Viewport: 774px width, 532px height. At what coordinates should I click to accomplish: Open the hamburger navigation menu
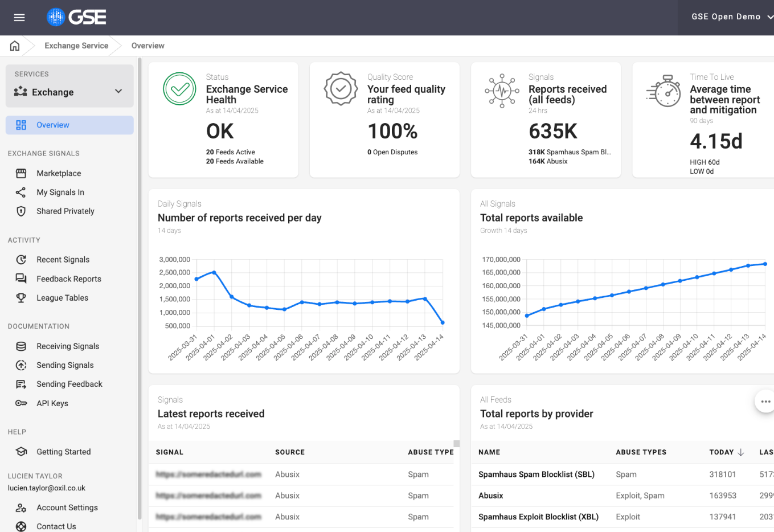tap(19, 18)
